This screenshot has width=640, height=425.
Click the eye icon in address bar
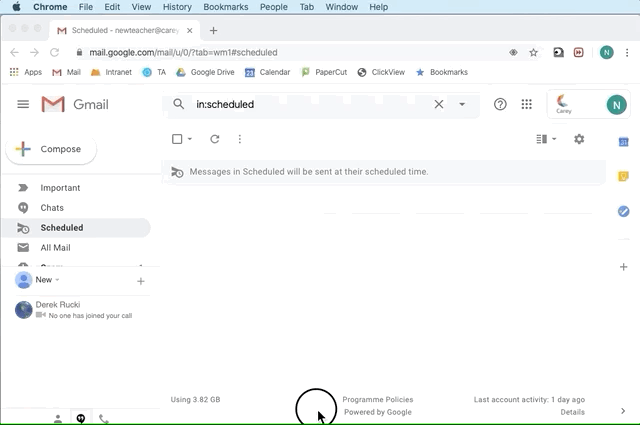(x=513, y=53)
